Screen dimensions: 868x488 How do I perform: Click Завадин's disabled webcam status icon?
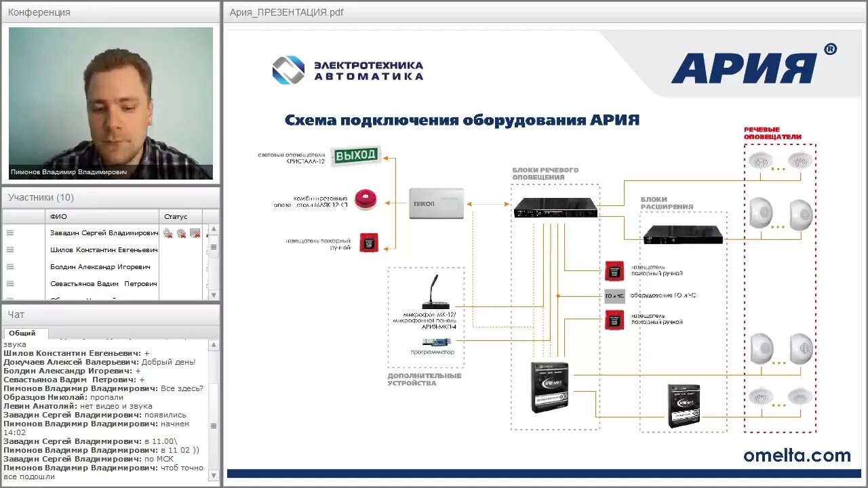click(x=182, y=233)
